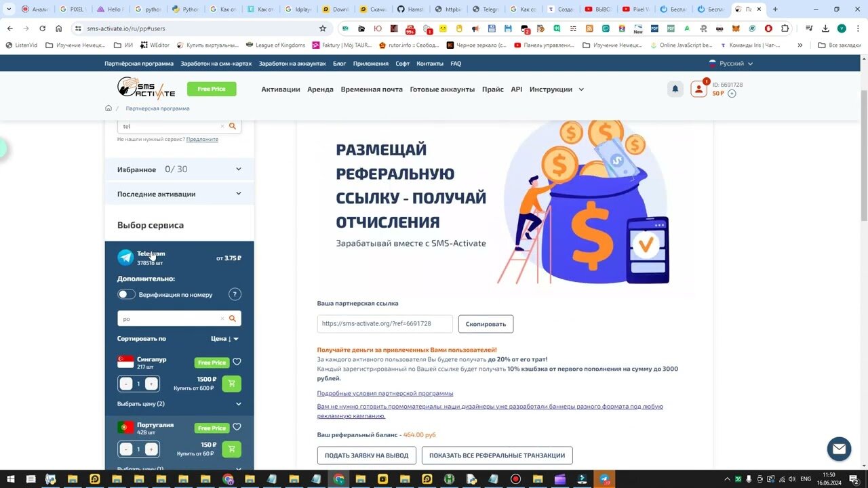Show more bookmarks with chevron
Screen dimensions: 868x488
[800, 45]
